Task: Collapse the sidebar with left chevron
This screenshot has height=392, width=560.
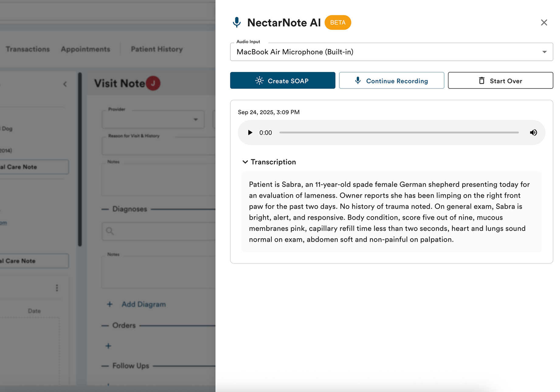Action: [x=65, y=84]
